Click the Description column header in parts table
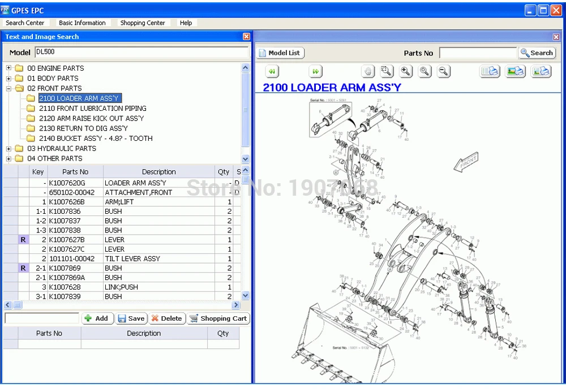Image resolution: width=566 pixels, height=392 pixels. pyautogui.click(x=159, y=171)
